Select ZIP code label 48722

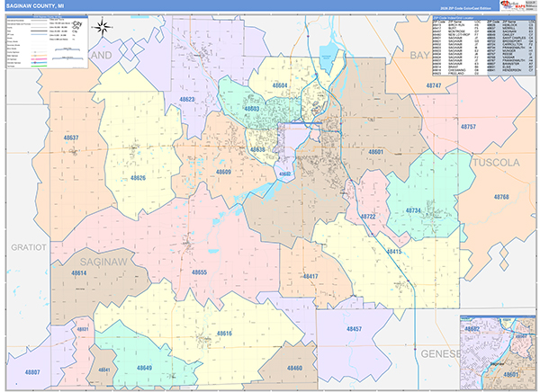(368, 217)
